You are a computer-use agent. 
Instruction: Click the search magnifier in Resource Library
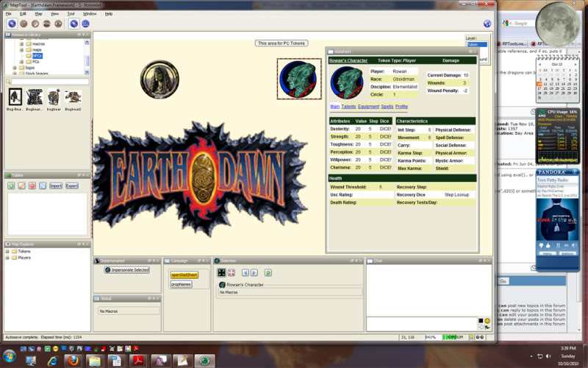(x=8, y=82)
